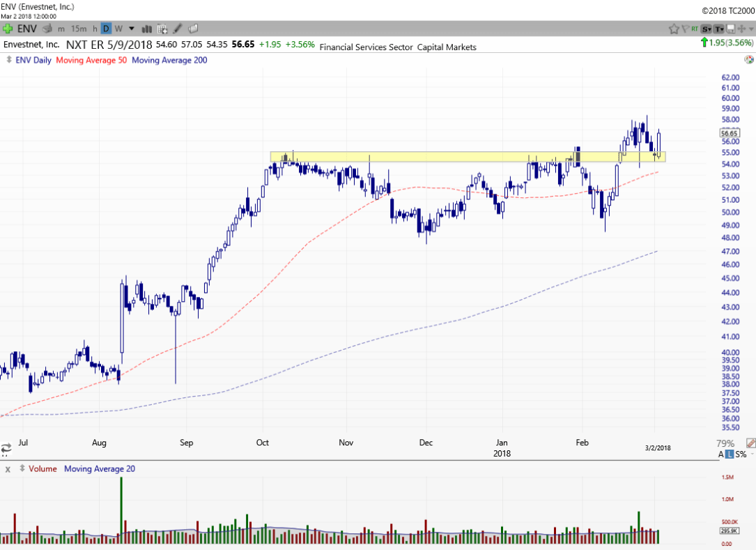Screen dimensions: 756x550
Task: Click the add indicator icon
Action: [x=162, y=29]
